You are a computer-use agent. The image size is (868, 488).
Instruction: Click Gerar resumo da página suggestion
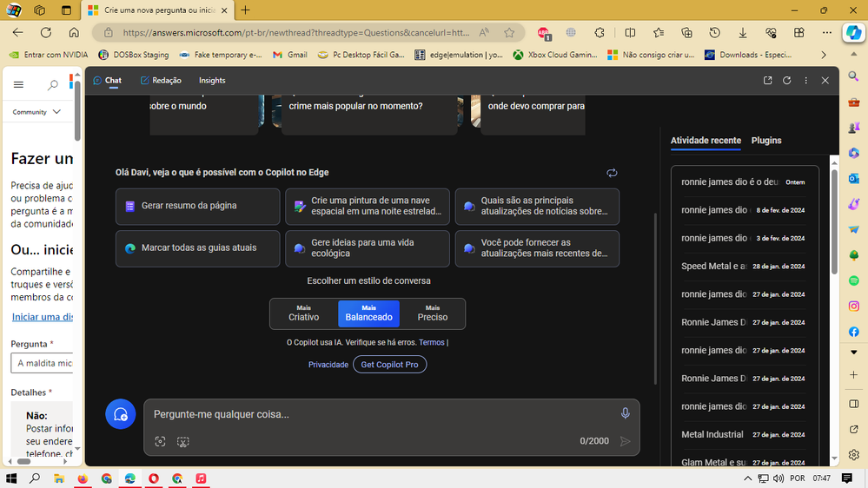coord(197,206)
